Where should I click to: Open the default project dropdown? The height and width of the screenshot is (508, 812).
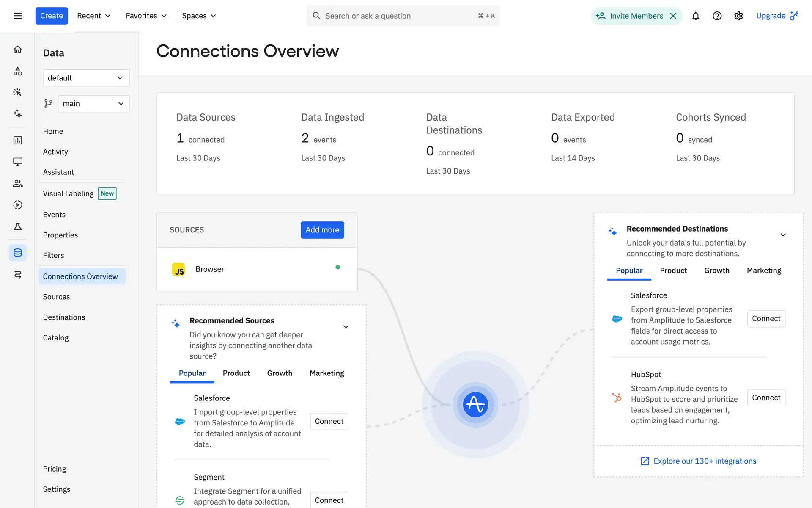[86, 78]
